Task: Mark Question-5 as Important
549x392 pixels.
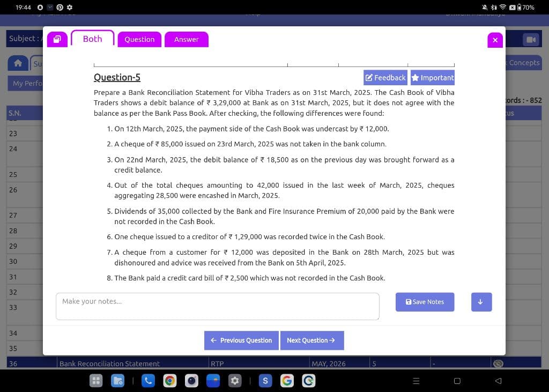Action: pos(433,77)
